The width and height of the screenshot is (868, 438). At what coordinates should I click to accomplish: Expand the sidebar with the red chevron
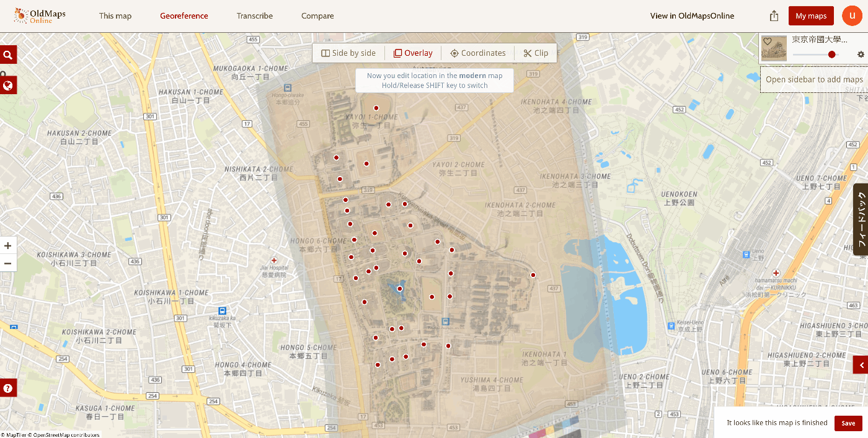861,365
